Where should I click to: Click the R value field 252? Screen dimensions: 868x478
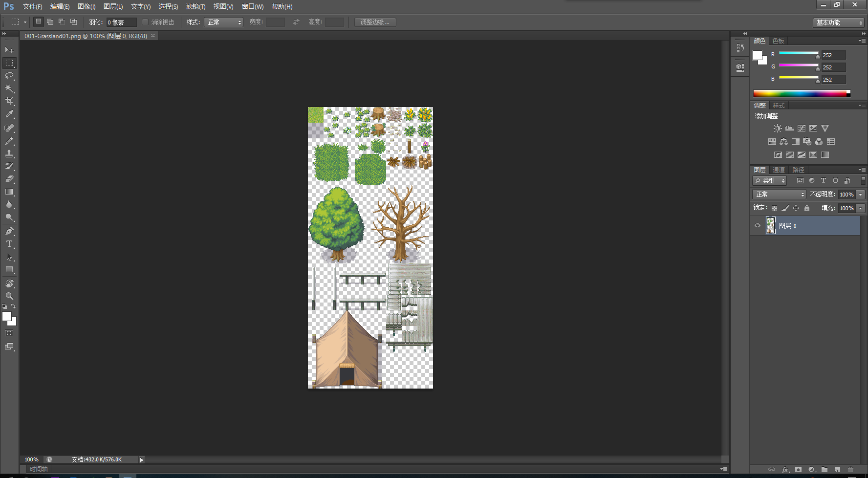[x=833, y=55]
